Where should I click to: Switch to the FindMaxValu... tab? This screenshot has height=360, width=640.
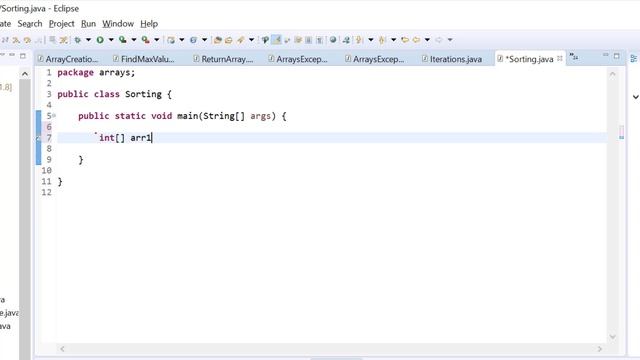[x=144, y=59]
